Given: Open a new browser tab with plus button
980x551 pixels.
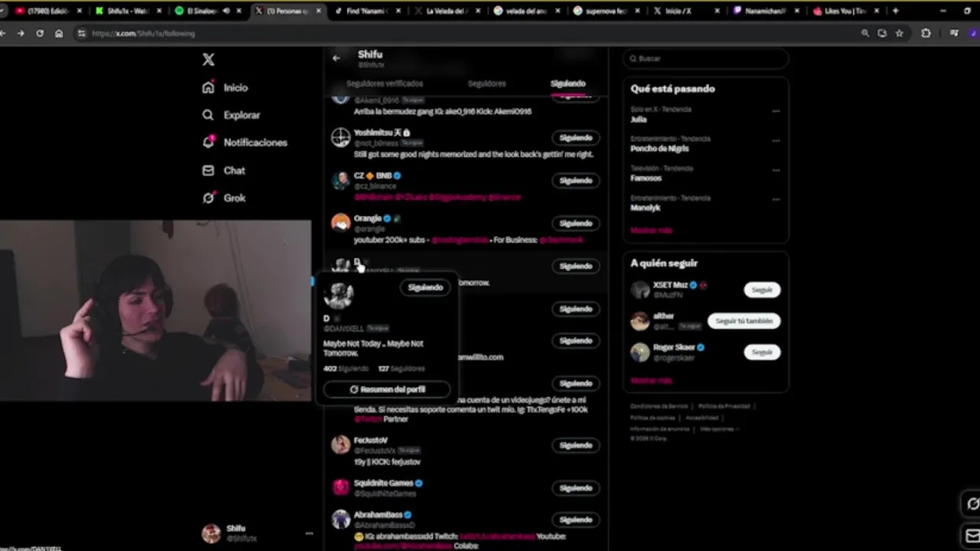Looking at the screenshot, I should coord(895,11).
